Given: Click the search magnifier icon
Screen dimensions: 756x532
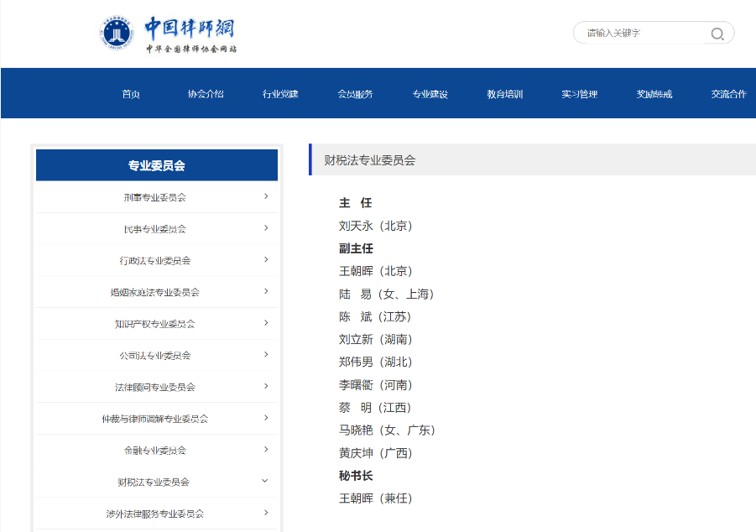Looking at the screenshot, I should tap(717, 34).
